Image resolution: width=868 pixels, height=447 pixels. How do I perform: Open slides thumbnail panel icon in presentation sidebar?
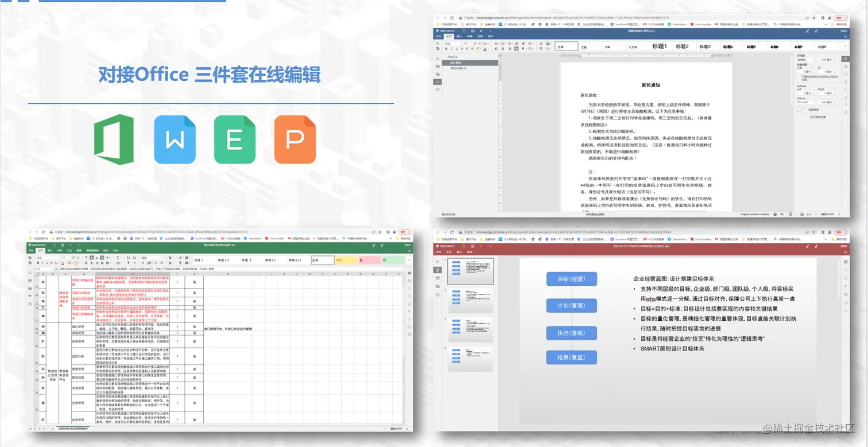pyautogui.click(x=437, y=270)
